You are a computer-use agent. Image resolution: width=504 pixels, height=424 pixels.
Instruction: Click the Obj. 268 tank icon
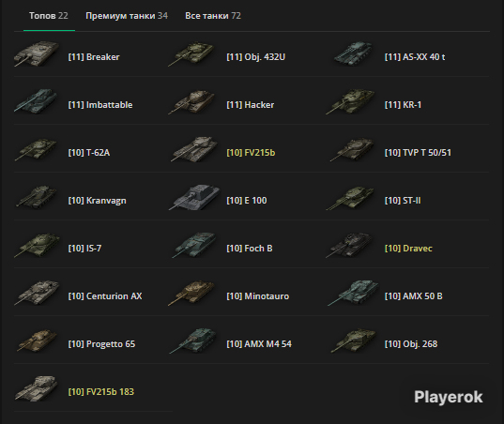[353, 341]
